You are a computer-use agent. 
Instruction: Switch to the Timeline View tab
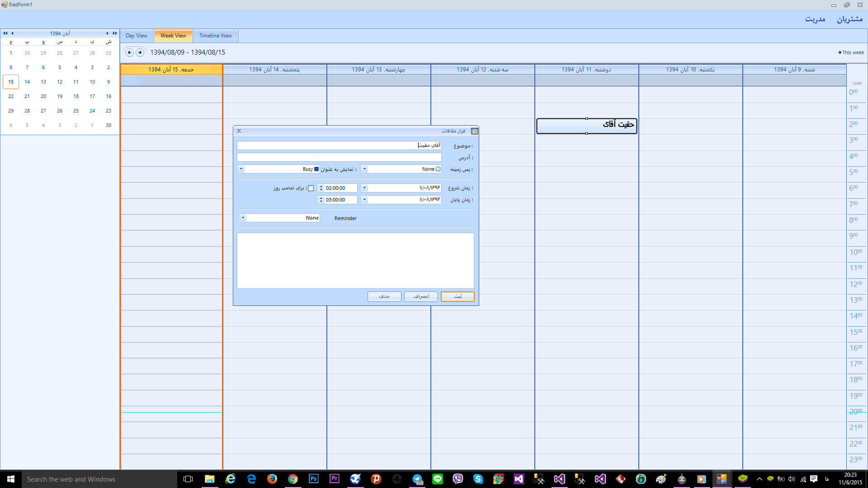215,36
